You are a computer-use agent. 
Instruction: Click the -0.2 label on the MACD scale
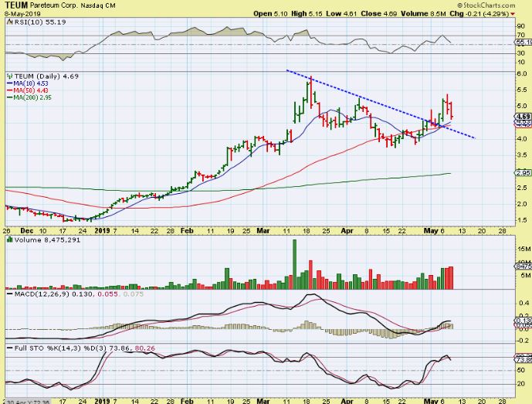pos(522,341)
